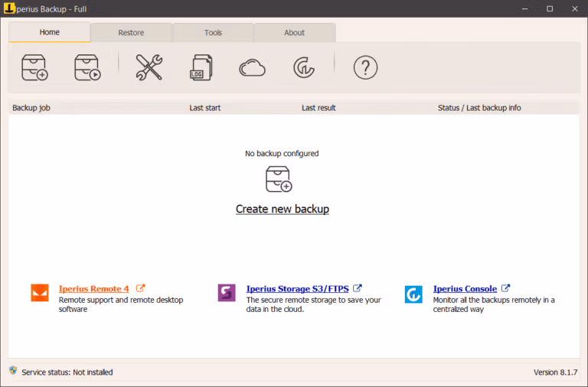
Task: Open the Tools tab
Action: [x=213, y=33]
